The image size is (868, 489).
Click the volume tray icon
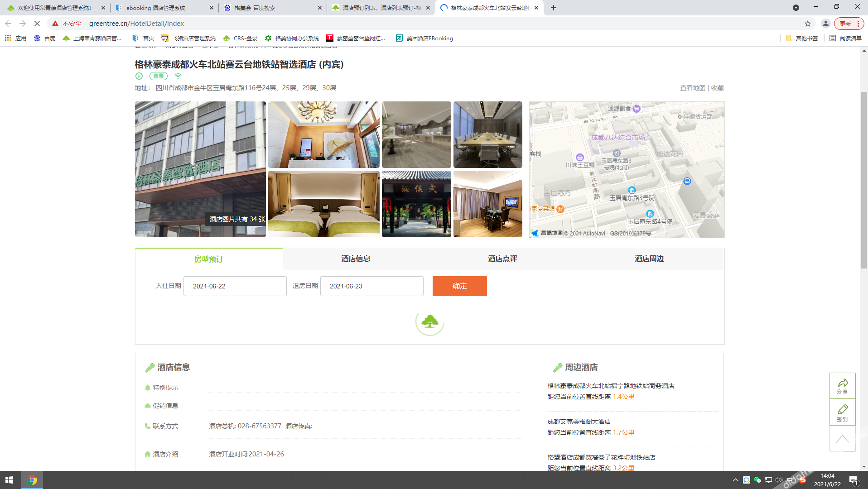[x=779, y=480]
